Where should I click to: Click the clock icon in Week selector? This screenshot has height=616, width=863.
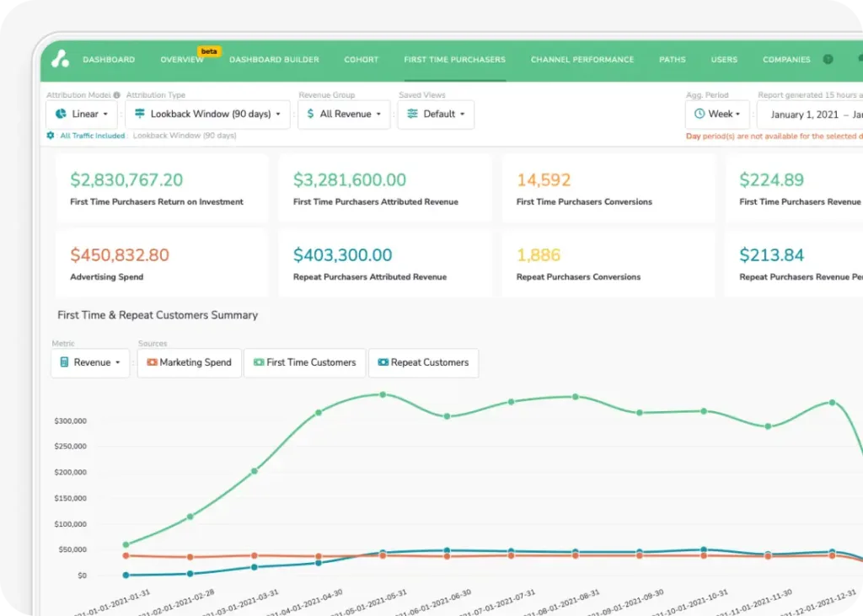pos(700,114)
